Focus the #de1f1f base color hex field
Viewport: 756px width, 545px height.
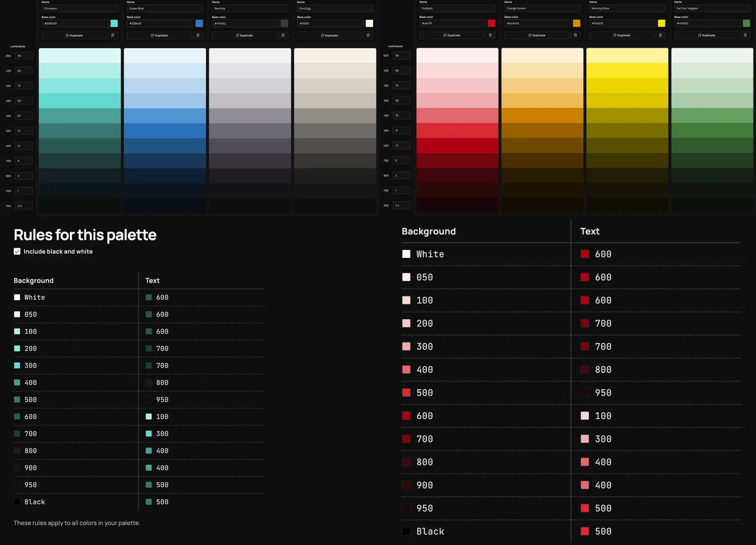[x=453, y=23]
